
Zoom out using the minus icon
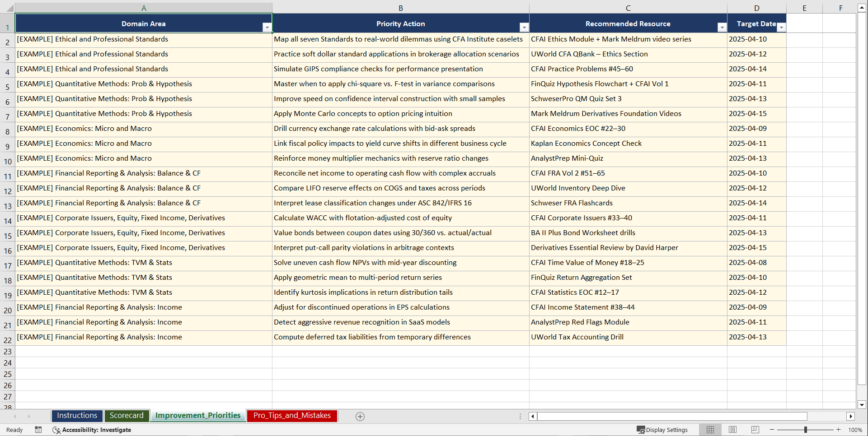[772, 430]
